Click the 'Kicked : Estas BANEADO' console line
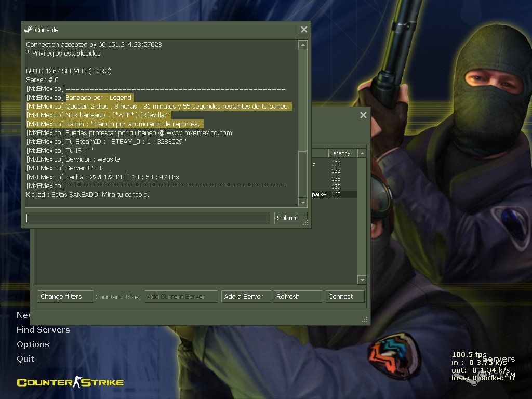The width and height of the screenshot is (532, 399). point(87,194)
